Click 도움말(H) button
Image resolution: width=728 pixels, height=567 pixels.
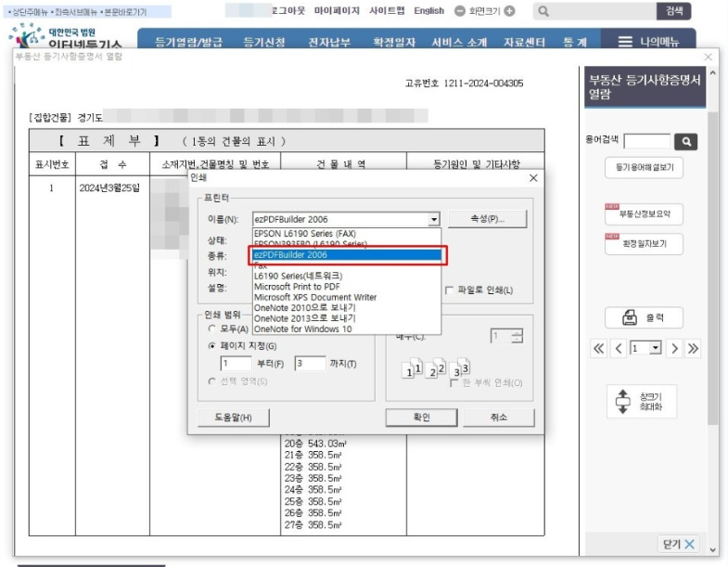(233, 418)
